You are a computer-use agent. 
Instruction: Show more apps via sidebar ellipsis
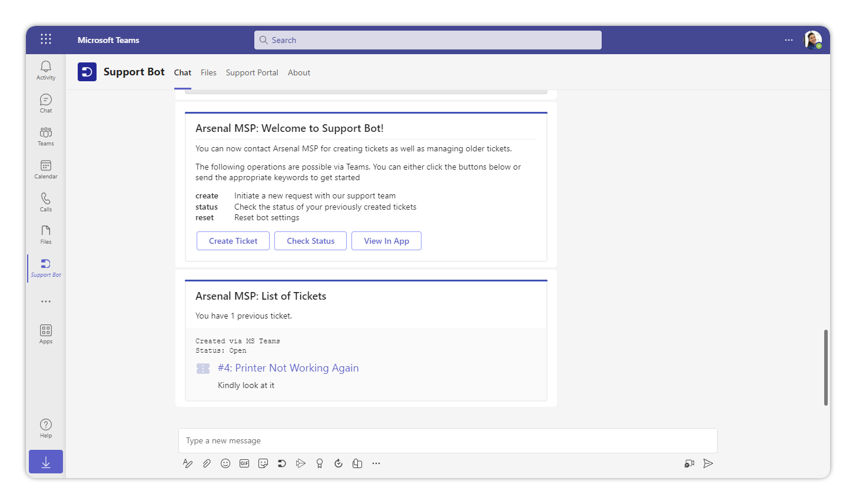[x=46, y=301]
